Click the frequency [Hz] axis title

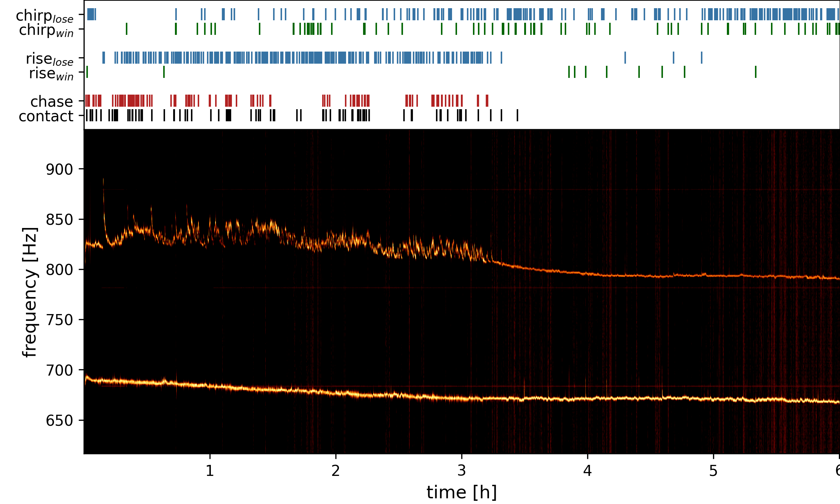[30, 292]
